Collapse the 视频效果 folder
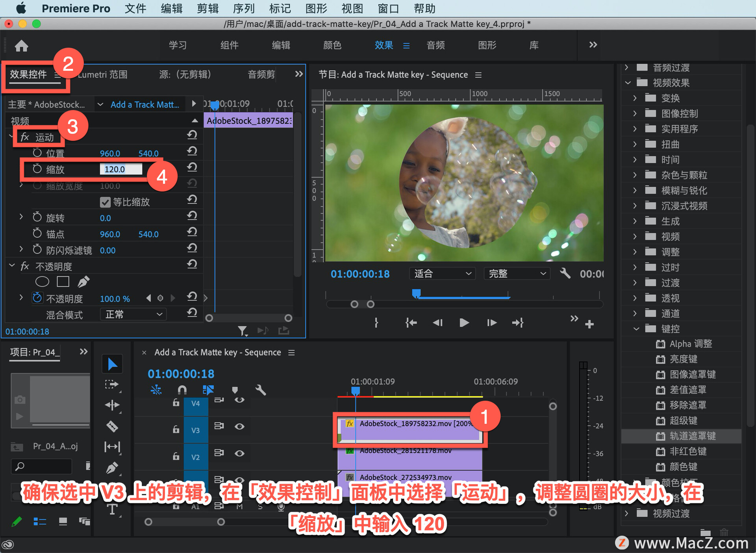 click(628, 83)
